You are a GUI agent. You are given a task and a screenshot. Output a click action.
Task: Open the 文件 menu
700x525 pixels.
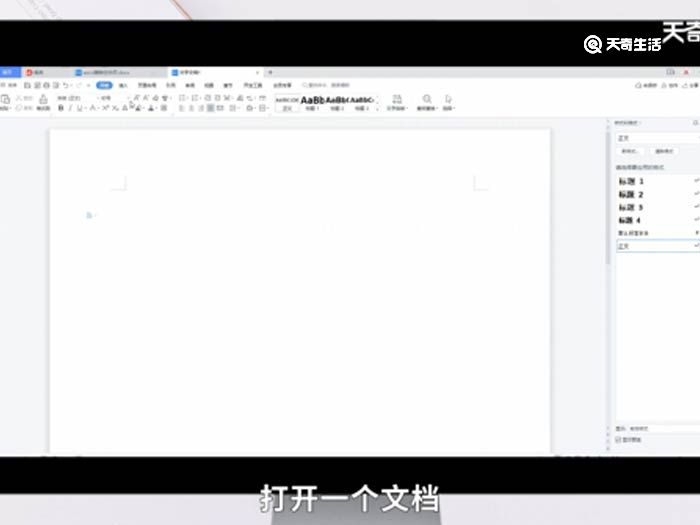10,85
